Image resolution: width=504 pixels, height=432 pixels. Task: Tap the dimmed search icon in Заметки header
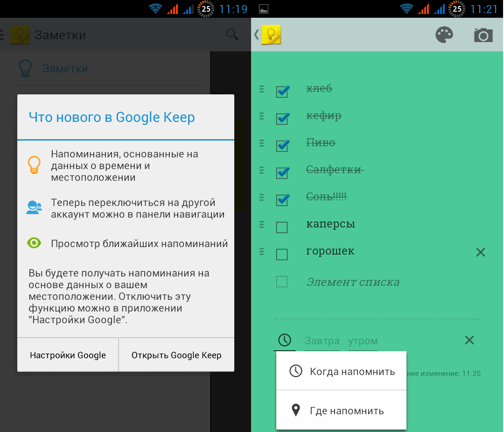click(x=232, y=35)
